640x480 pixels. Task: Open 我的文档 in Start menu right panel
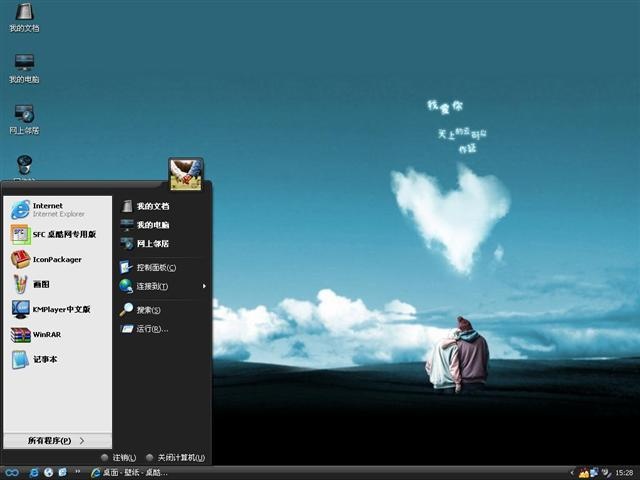(152, 206)
